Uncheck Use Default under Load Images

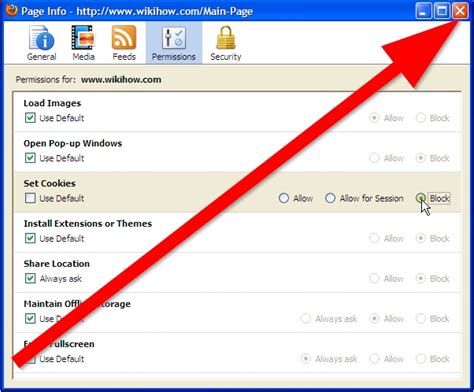tap(30, 118)
